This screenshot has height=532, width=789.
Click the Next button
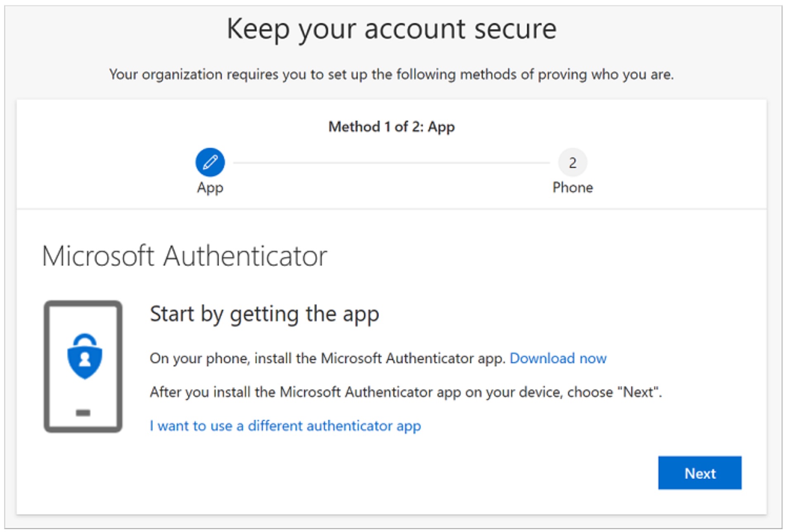(x=700, y=473)
